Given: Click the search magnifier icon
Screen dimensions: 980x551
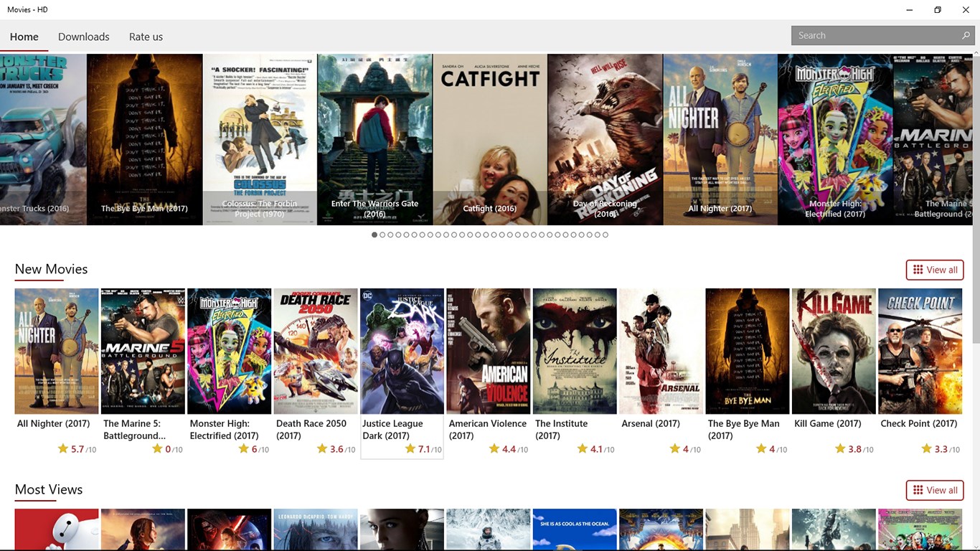Looking at the screenshot, I should point(966,34).
